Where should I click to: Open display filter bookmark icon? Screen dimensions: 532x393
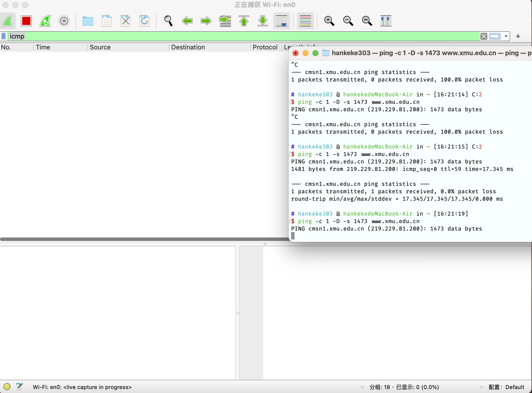[4, 36]
